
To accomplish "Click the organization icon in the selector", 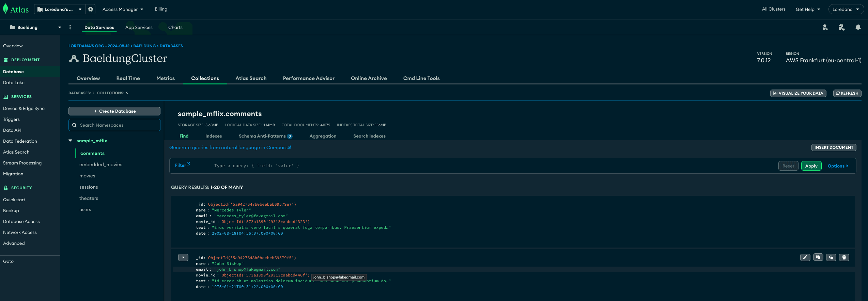I will [x=40, y=9].
